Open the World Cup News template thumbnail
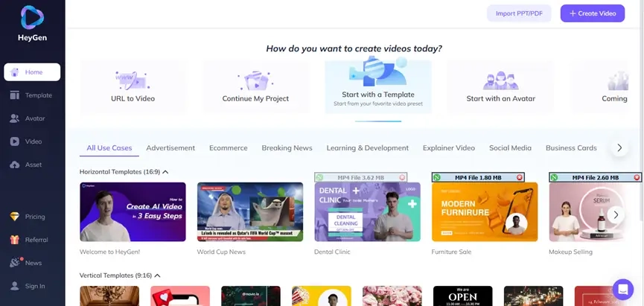The width and height of the screenshot is (644, 306). coord(250,211)
